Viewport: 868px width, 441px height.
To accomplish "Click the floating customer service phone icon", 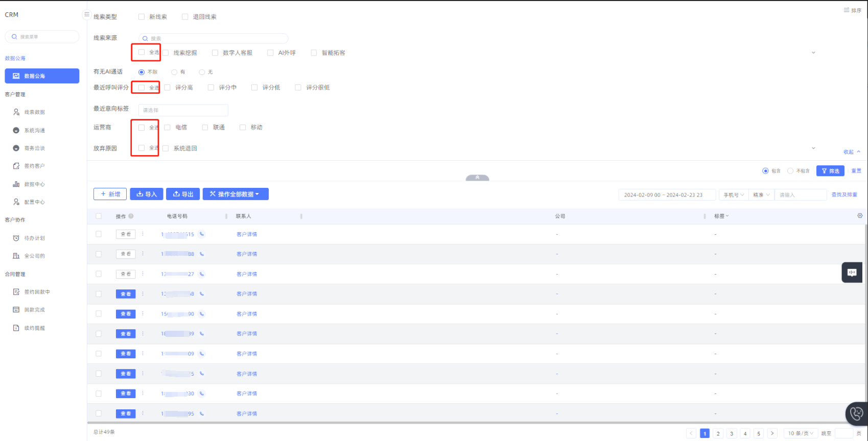I will [856, 413].
